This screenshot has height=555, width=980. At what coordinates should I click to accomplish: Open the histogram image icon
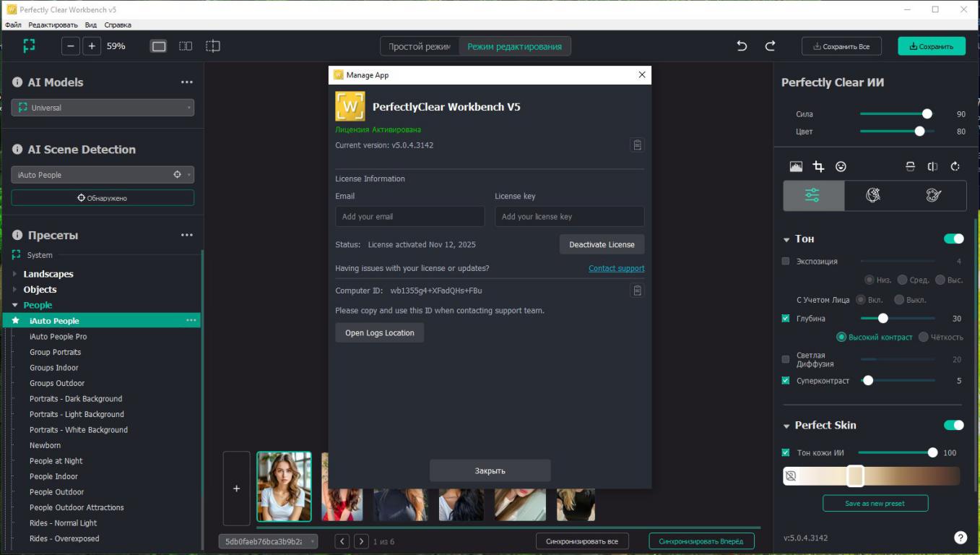click(796, 167)
